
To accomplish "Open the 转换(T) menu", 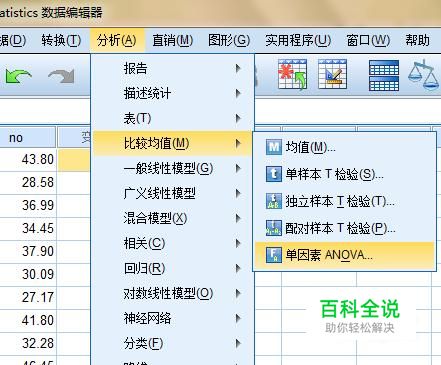I will (x=61, y=41).
